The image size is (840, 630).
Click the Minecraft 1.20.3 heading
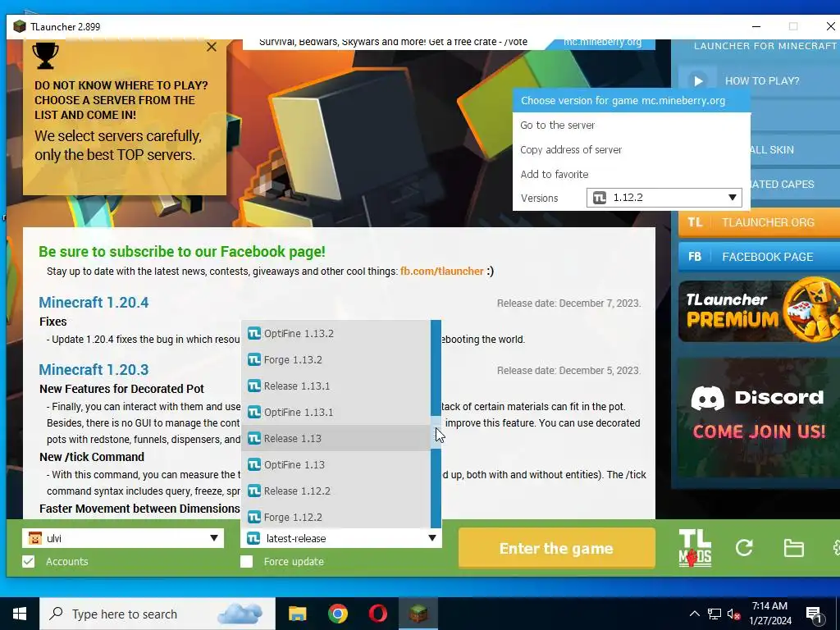[94, 370]
